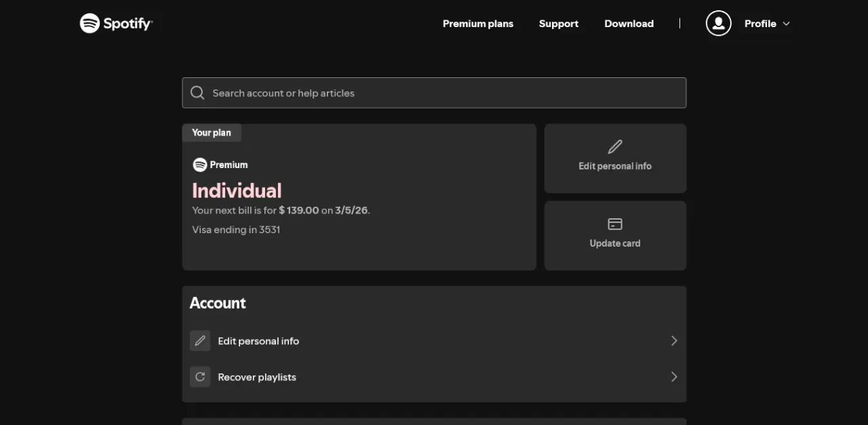
Task: Click the Individual plan title
Action: coord(237,190)
